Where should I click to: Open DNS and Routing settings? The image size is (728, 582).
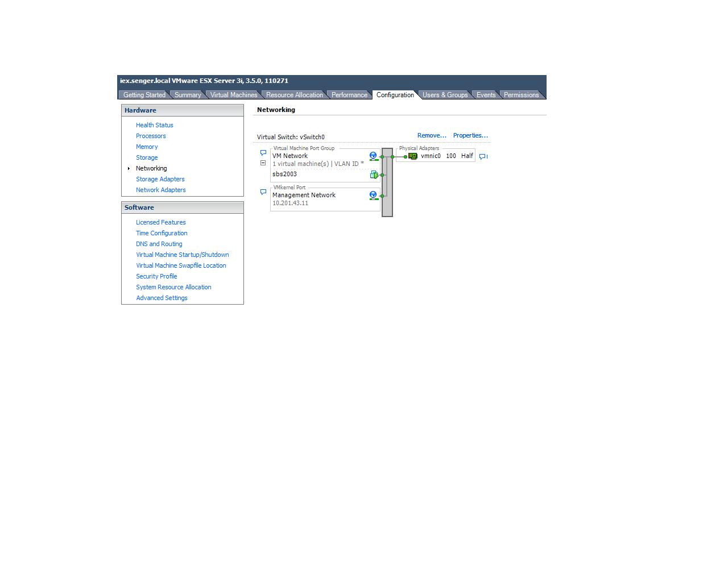tap(159, 244)
